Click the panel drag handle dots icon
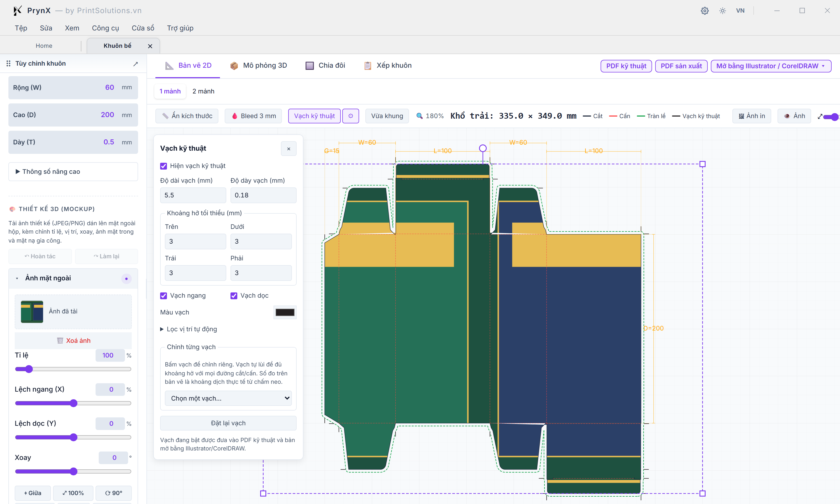This screenshot has height=504, width=840. (x=8, y=64)
